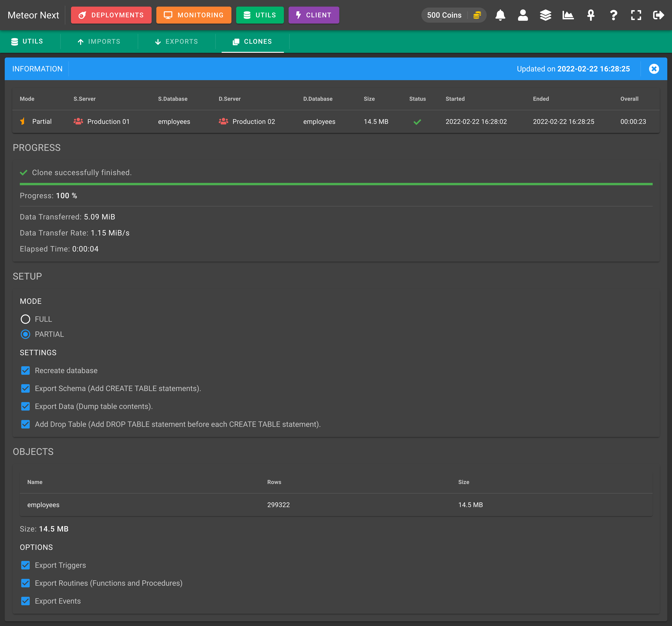The height and width of the screenshot is (626, 672).
Task: Toggle Add Drop Table checkbox
Action: click(25, 424)
